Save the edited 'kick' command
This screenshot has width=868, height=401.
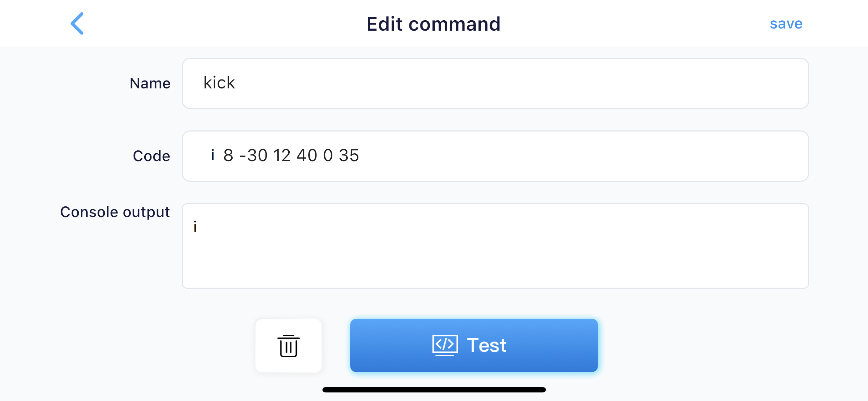786,24
